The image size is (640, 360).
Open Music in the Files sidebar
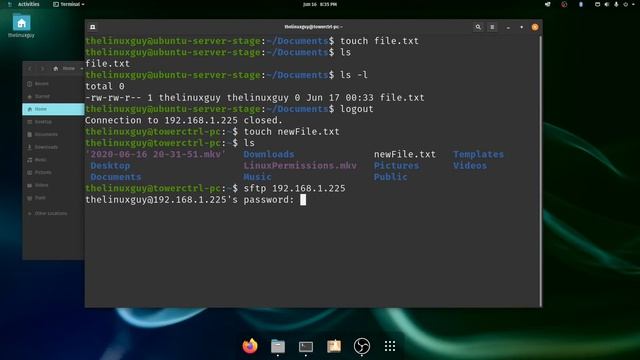pos(53,160)
